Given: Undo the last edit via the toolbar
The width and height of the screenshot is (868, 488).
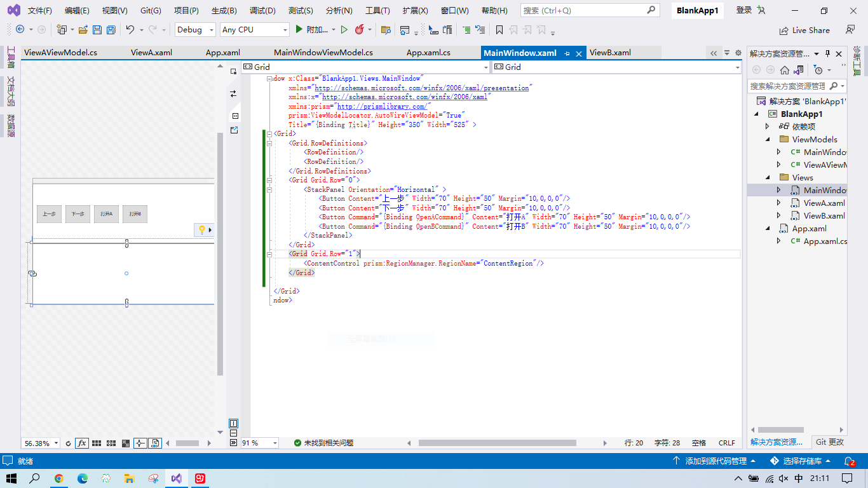Looking at the screenshot, I should (130, 29).
